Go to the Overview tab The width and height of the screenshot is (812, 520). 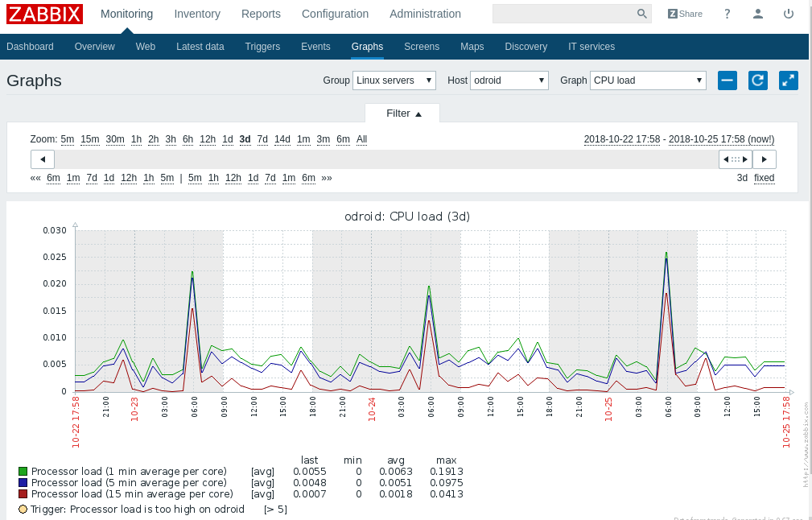click(95, 47)
